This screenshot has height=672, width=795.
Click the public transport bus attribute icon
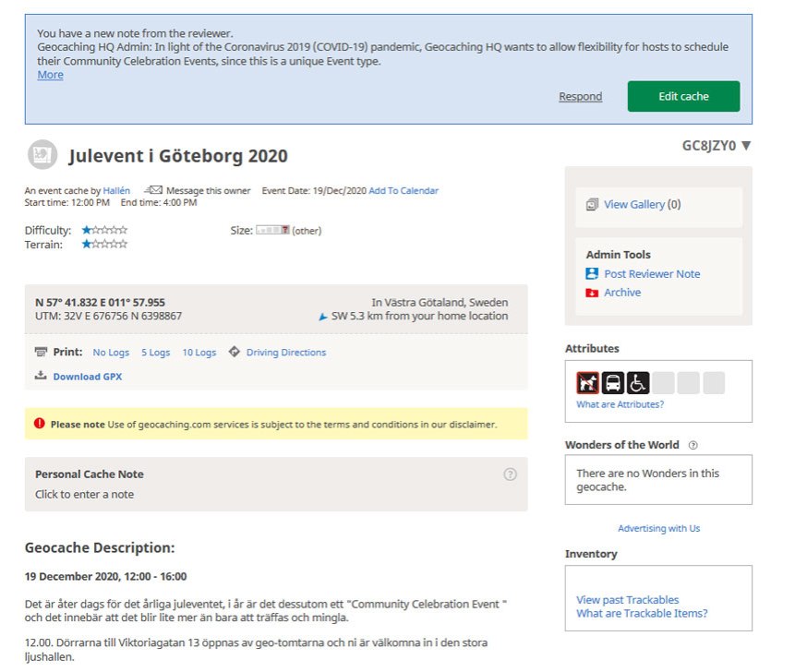coord(613,383)
